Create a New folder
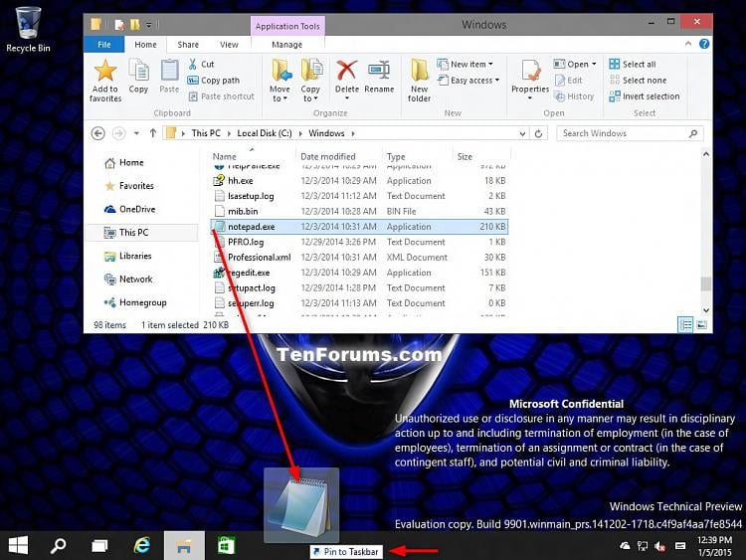746x560 pixels. pyautogui.click(x=419, y=80)
